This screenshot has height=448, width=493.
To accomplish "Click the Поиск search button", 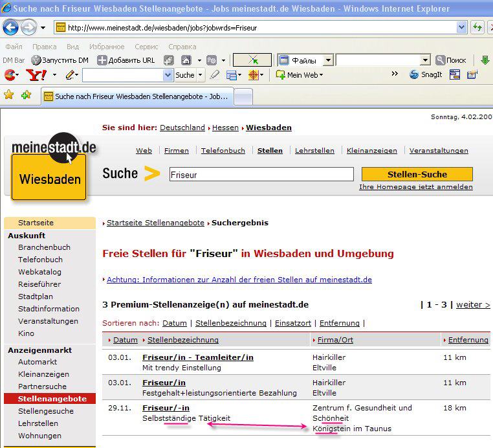I will tap(451, 60).
